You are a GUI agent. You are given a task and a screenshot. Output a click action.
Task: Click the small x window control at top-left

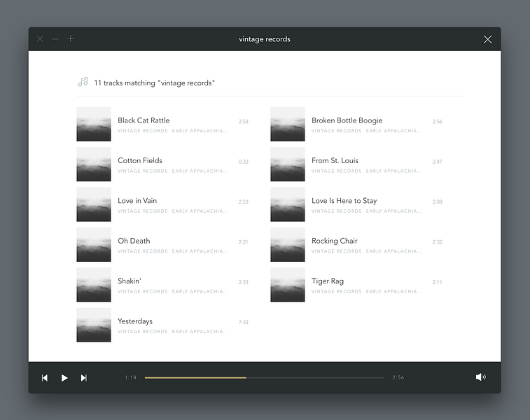[40, 38]
